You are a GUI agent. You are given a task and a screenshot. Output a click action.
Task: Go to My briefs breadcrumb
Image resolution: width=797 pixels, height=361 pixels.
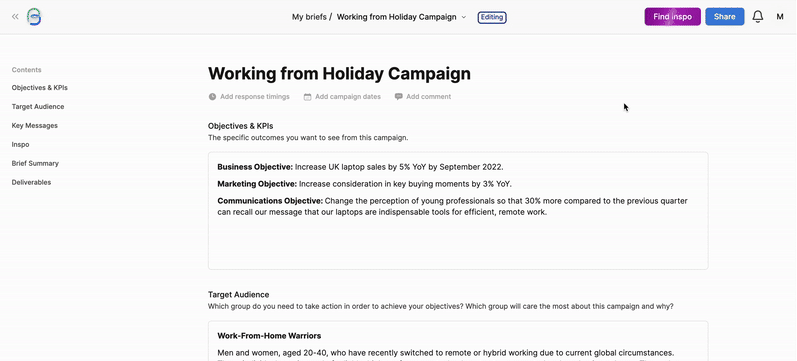(x=309, y=17)
